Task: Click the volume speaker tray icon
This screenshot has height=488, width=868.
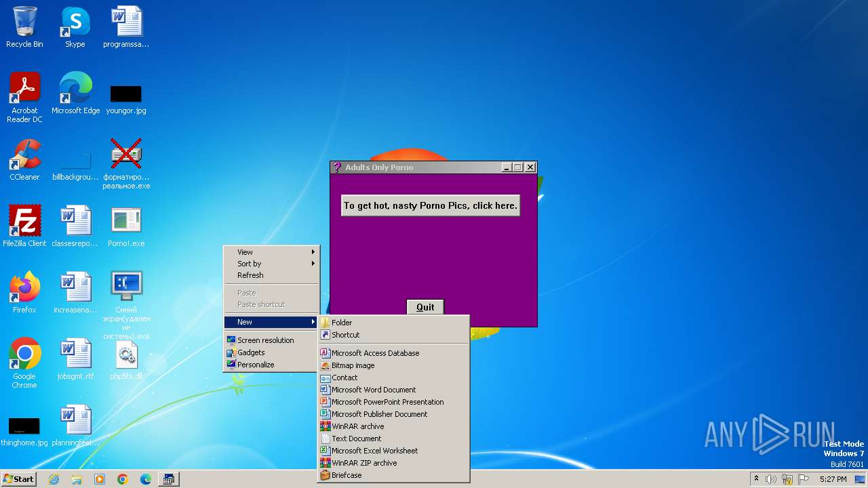Action: click(771, 479)
